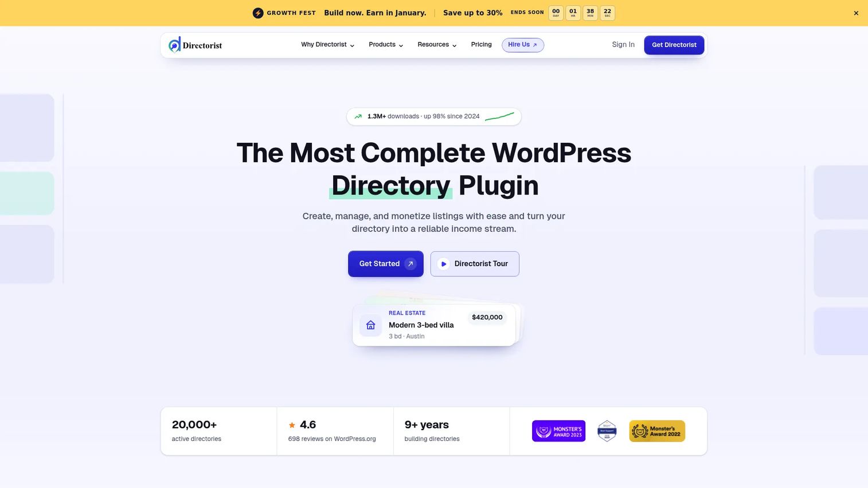Go to the Pricing page
The width and height of the screenshot is (868, 488).
coord(482,45)
